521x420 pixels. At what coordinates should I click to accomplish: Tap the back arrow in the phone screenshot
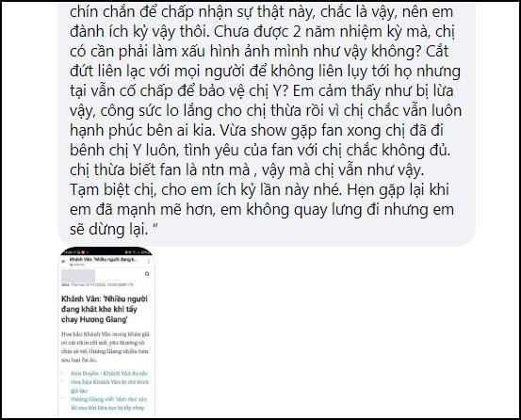[x=64, y=262]
